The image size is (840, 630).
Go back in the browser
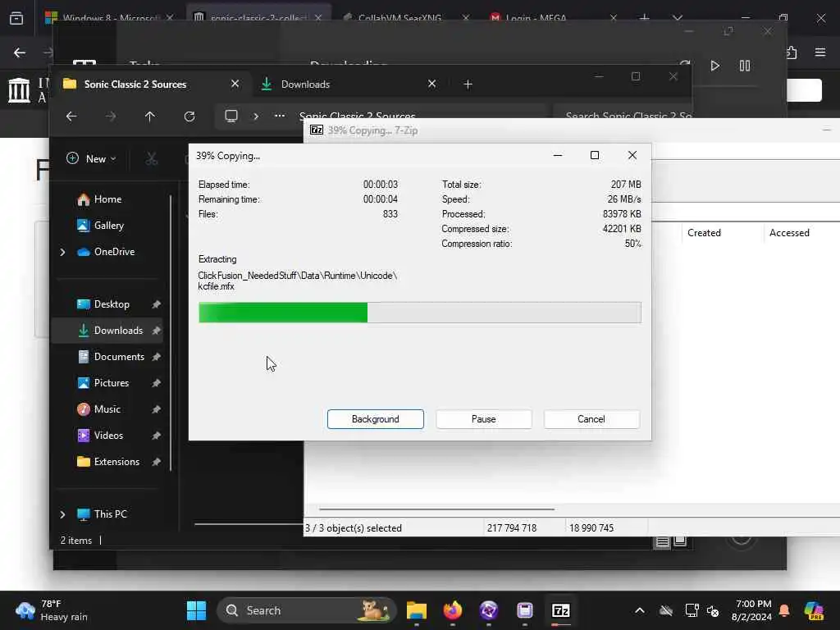(x=20, y=52)
